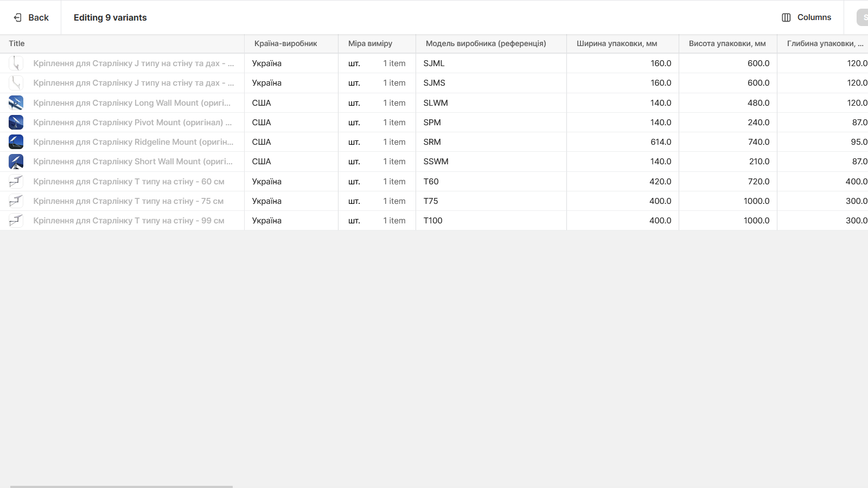Open the Columns panel
This screenshot has height=488, width=868.
tap(807, 17)
